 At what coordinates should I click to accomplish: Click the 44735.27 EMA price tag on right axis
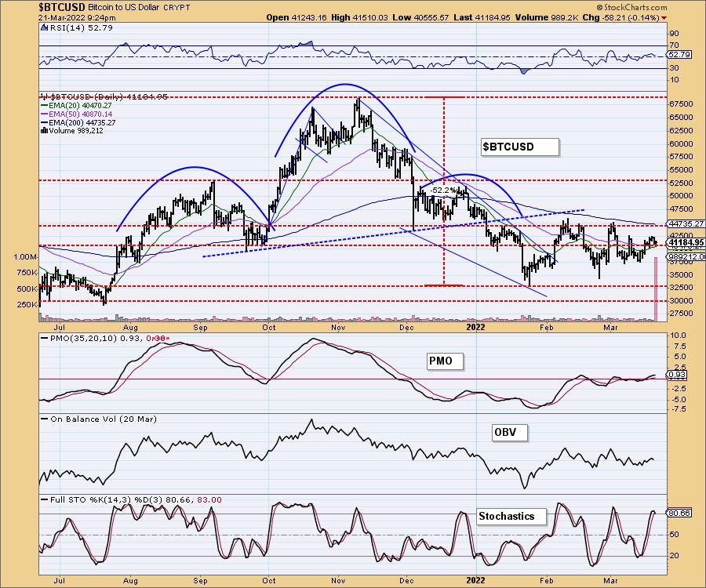686,223
